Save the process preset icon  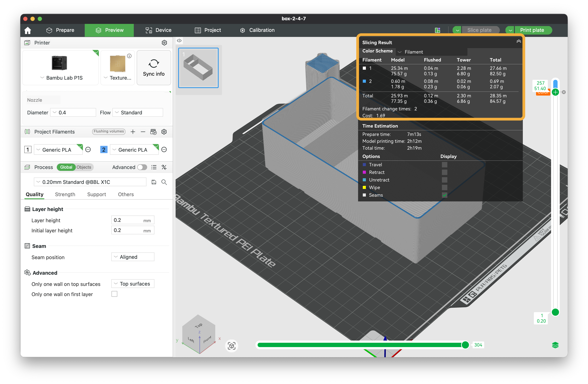coord(154,182)
